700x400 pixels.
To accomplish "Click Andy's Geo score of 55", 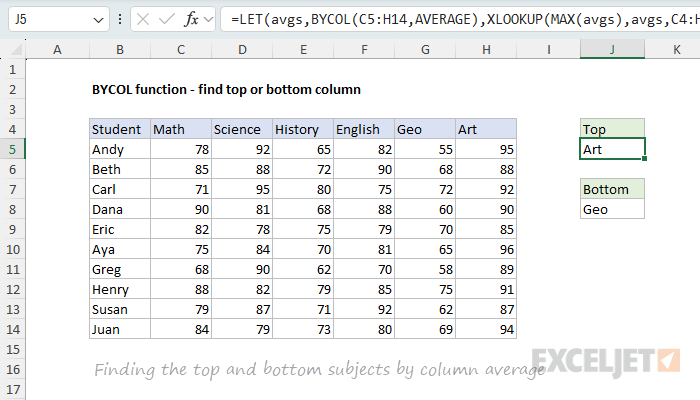I will coord(425,150).
